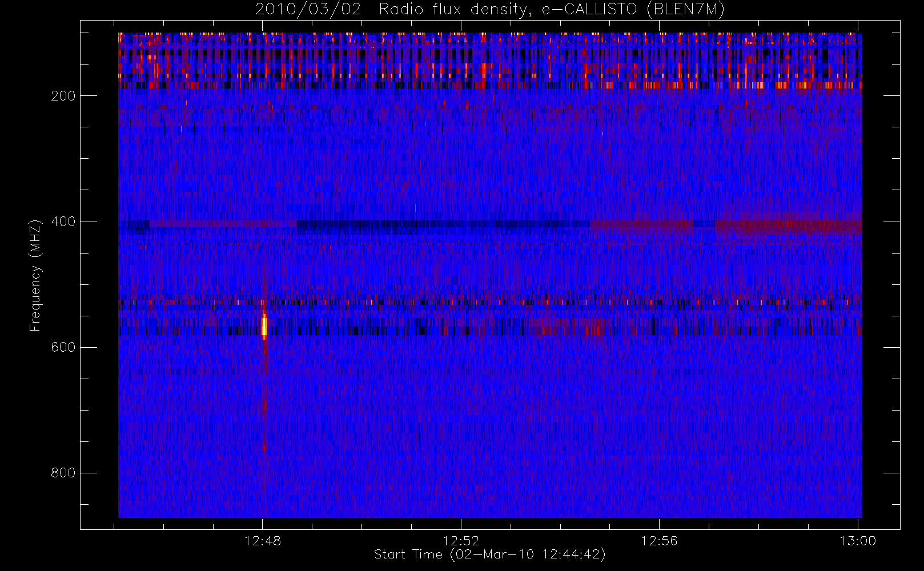Click the 13:00 time tick label

pos(858,541)
